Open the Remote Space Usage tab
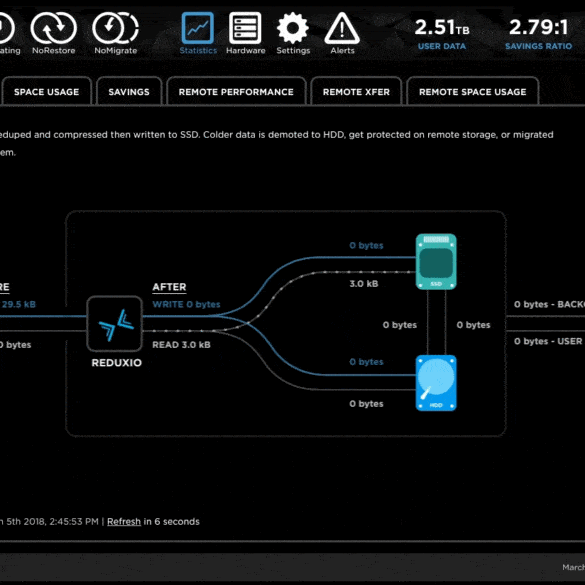 pyautogui.click(x=473, y=92)
